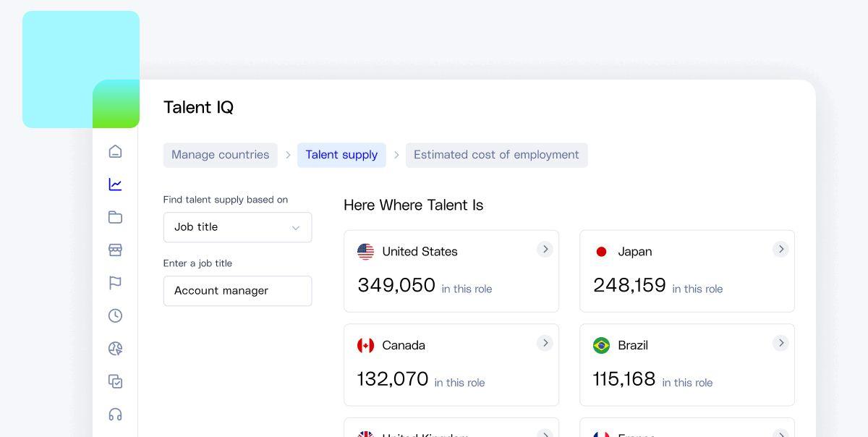Select the Talent supply step
This screenshot has width=868, height=437.
click(x=341, y=155)
